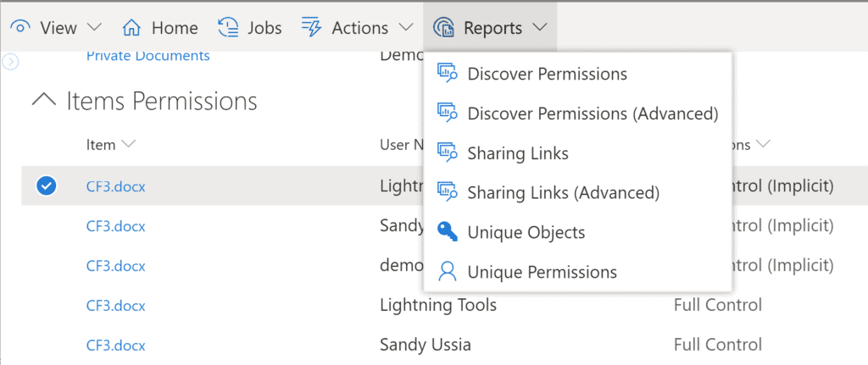868x365 pixels.
Task: Expand the left side panel arrow
Action: [x=10, y=61]
